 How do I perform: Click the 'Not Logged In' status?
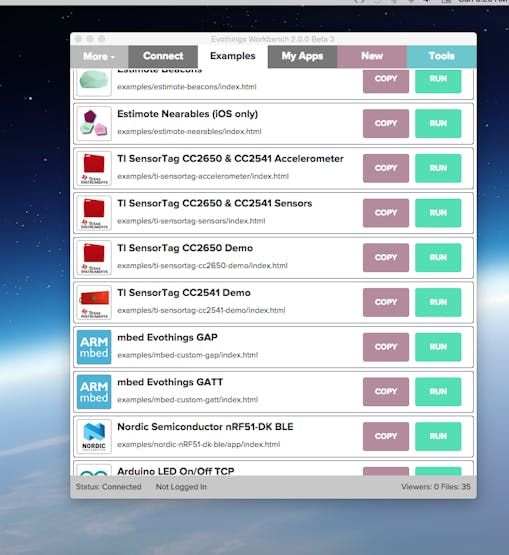181,487
